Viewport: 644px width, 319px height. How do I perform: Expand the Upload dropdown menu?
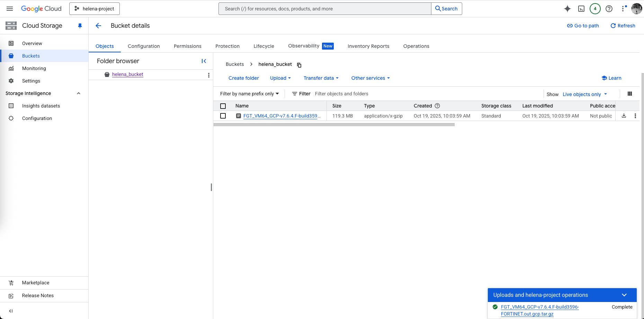[x=280, y=78]
